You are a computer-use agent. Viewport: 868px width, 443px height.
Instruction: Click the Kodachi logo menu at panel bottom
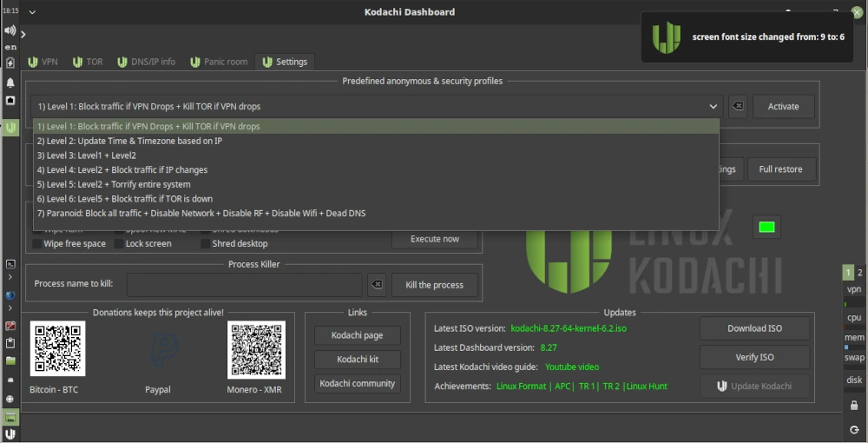click(10, 433)
